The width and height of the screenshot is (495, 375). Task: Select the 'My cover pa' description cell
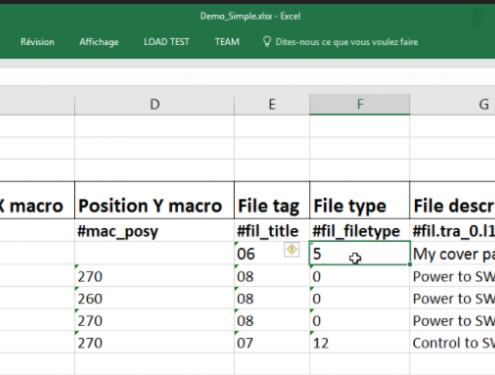(453, 253)
